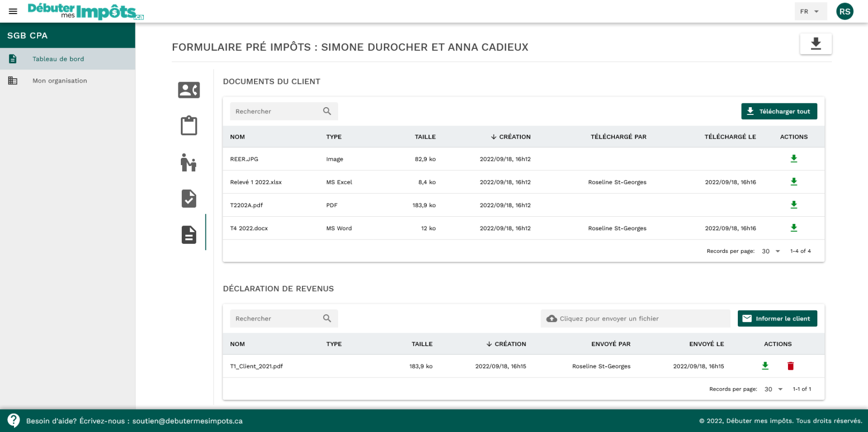
Task: Expand records per page dropdown in client documents
Action: pos(771,251)
